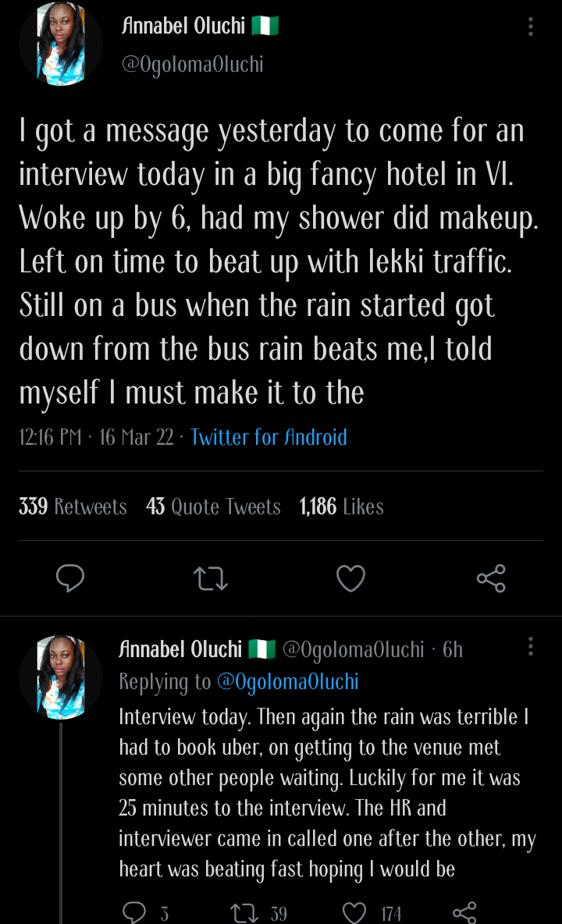Reply to the main tweet

[x=70, y=578]
